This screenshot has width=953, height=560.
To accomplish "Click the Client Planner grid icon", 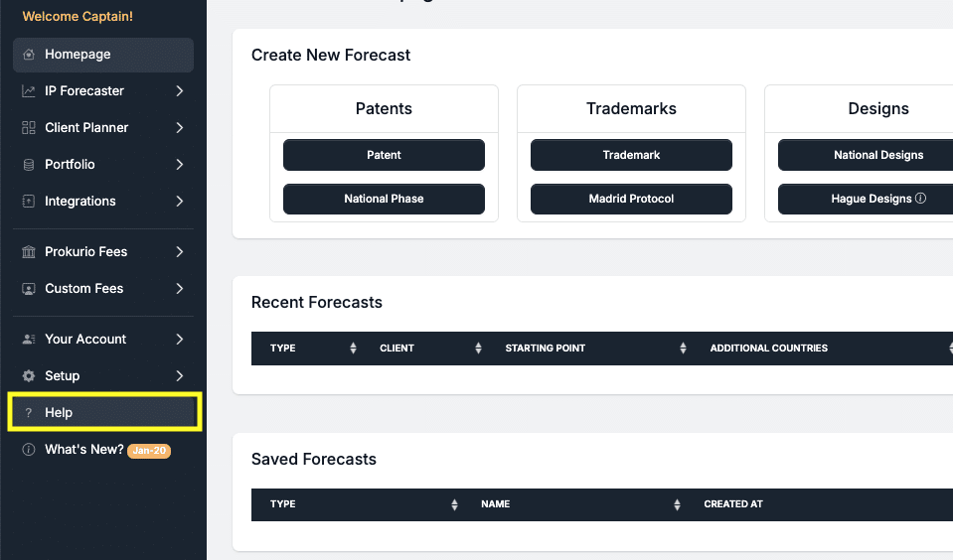I will [x=29, y=128].
